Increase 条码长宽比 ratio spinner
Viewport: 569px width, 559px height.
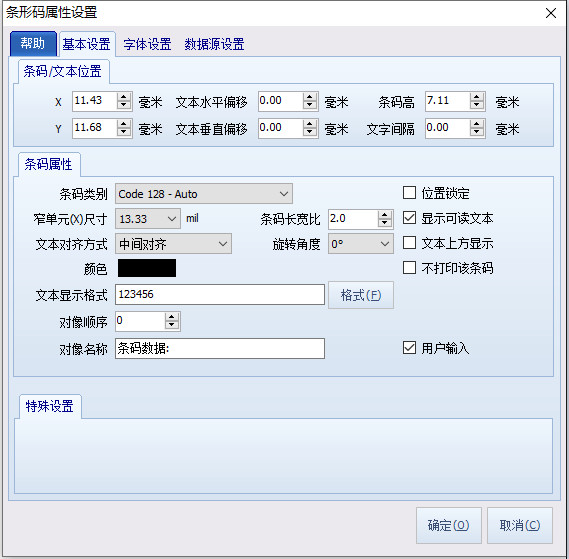[385, 215]
